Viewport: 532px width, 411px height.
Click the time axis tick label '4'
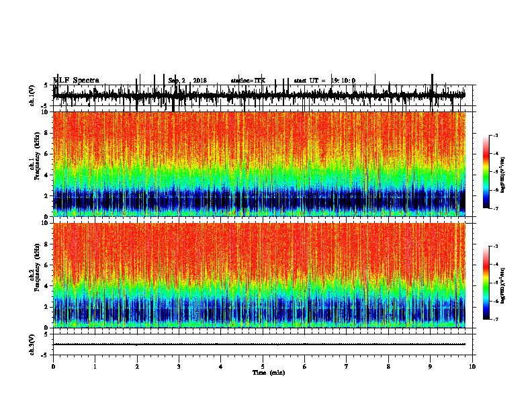pos(221,367)
